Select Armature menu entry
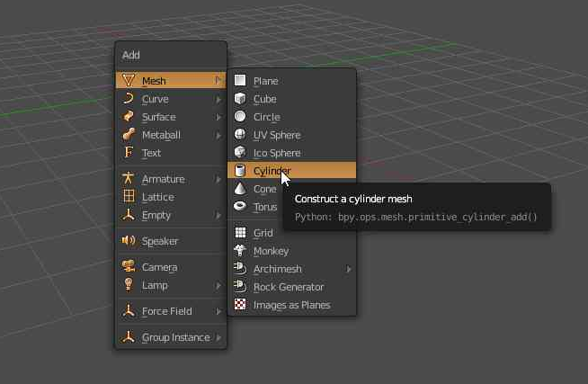 pos(171,179)
